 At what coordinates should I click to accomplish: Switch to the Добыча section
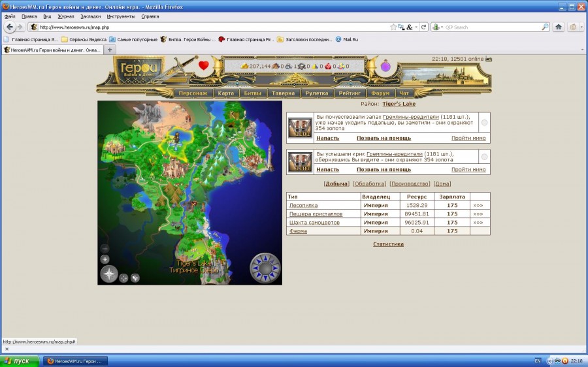(x=336, y=183)
